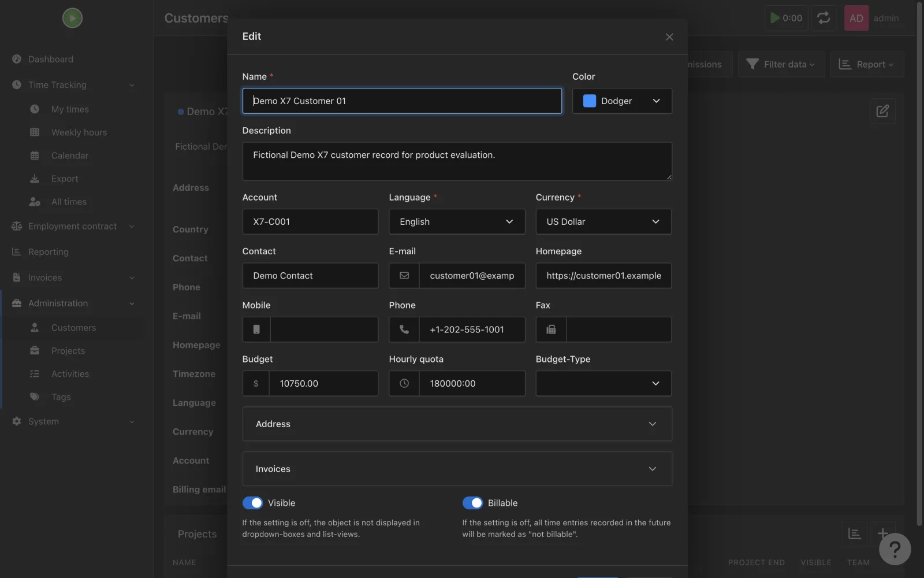Open the Budget-Type dropdown
The width and height of the screenshot is (924, 578).
coord(603,383)
